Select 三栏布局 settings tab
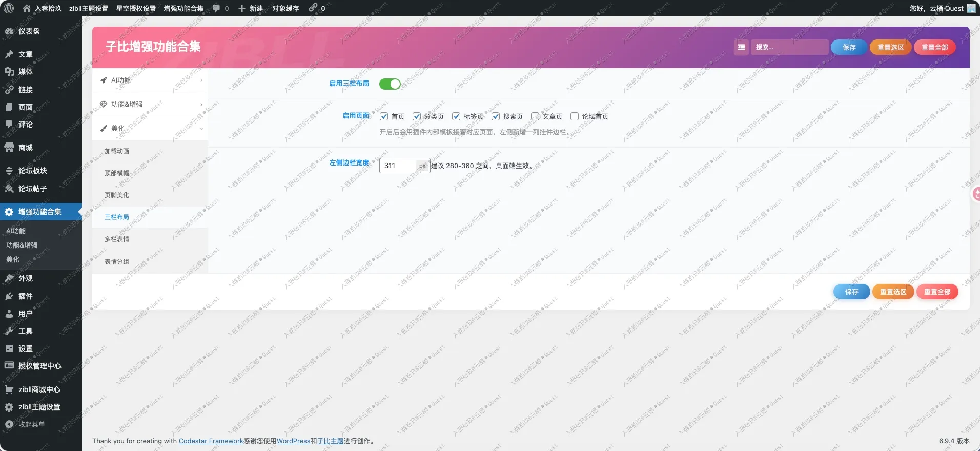Viewport: 980px width, 451px height. coord(150,217)
